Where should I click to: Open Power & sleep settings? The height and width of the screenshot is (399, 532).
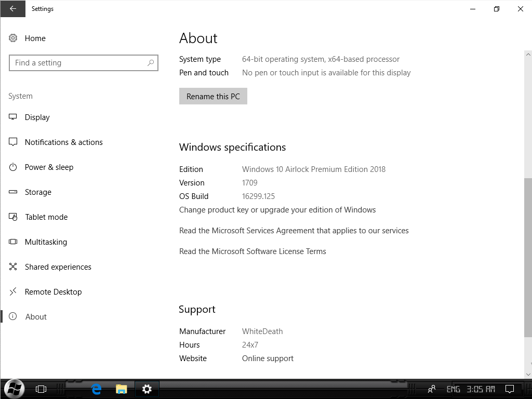(x=49, y=167)
